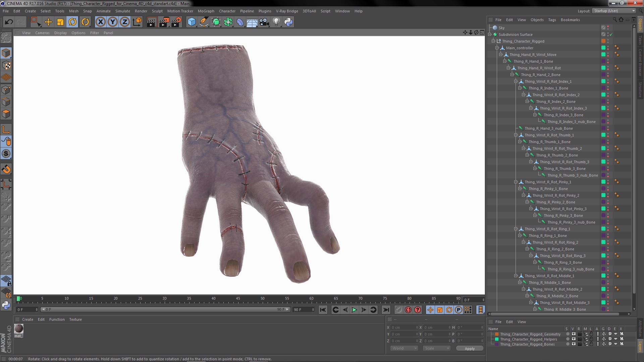Toggle visibility of Helpers layer
Image resolution: width=644 pixels, height=362 pixels.
(574, 339)
